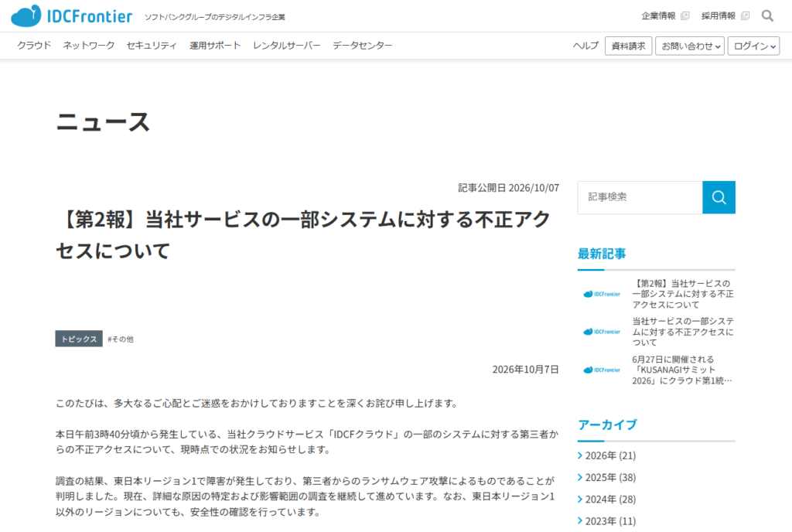The image size is (792, 532).
Task: Click the thumbnail beside the 【第2報】 sidebar article
Action: tap(602, 294)
